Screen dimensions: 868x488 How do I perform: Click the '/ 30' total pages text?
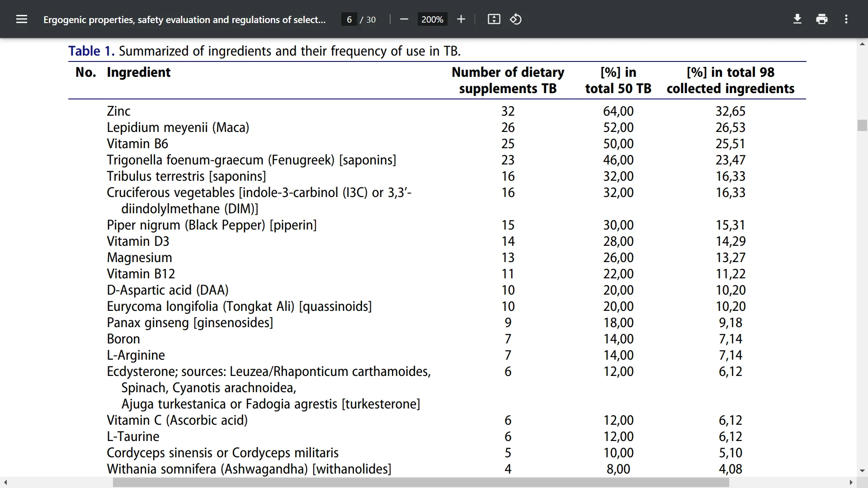[368, 19]
